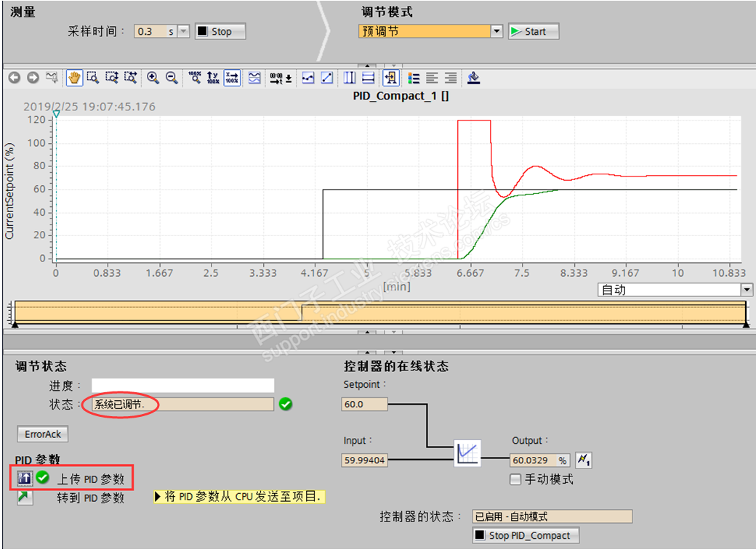Toggle the linear interpolation display icon

point(327,78)
